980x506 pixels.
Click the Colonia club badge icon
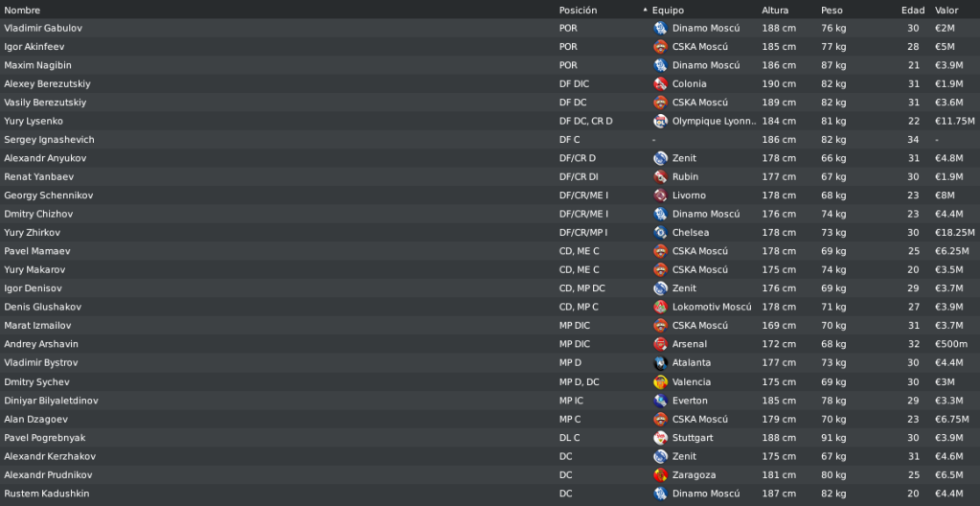[660, 83]
